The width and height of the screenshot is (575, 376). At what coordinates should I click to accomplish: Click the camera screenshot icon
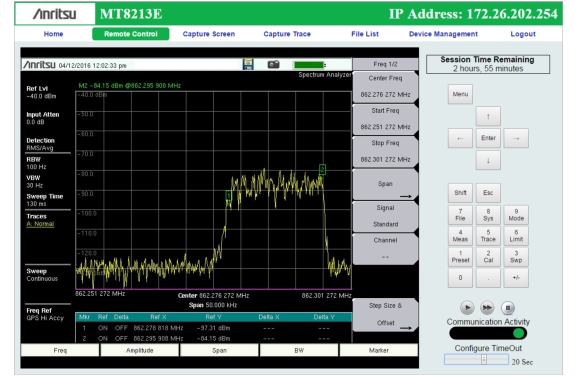[273, 65]
